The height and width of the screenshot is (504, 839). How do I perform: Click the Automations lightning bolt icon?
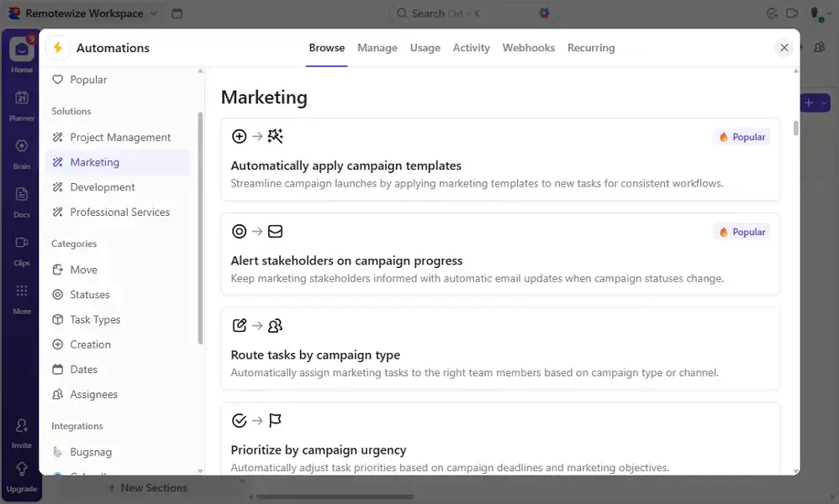tap(56, 48)
